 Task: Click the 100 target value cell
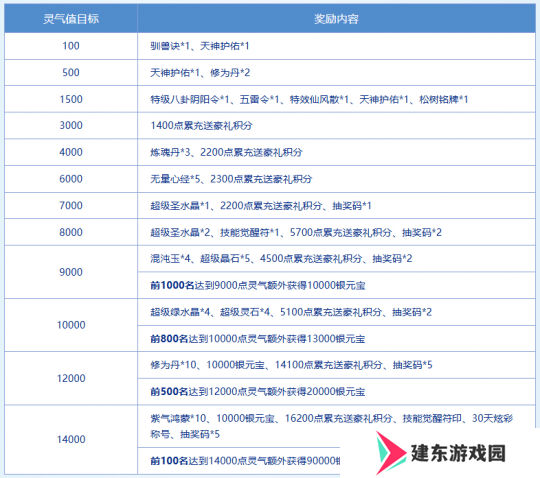coord(71,46)
